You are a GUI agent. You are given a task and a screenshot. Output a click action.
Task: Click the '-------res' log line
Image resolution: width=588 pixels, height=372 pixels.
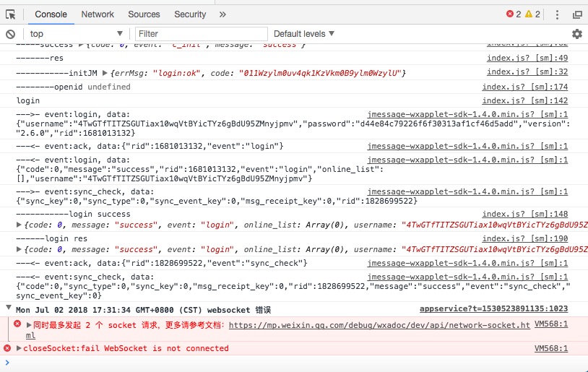click(40, 58)
